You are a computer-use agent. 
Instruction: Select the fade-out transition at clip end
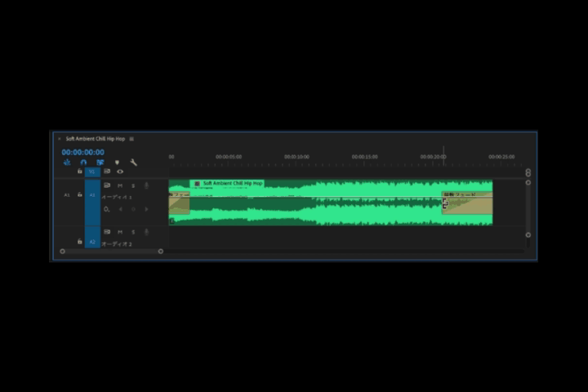(x=467, y=203)
